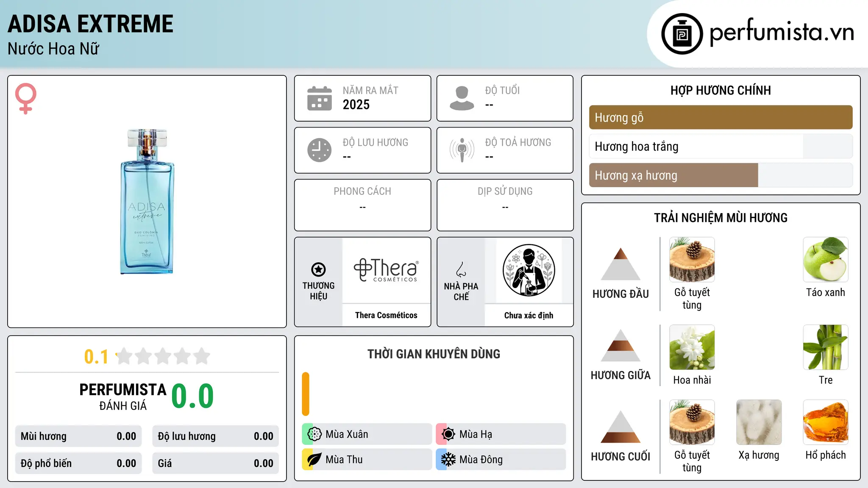Click the Độ lưu hương 0.00 score box
868x488 pixels.
coord(215,436)
